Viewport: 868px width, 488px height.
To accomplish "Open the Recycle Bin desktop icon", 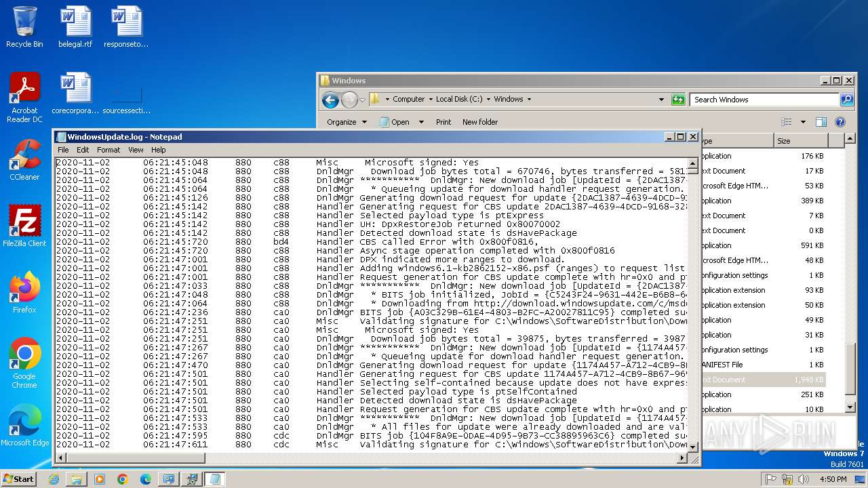I will pos(24,27).
